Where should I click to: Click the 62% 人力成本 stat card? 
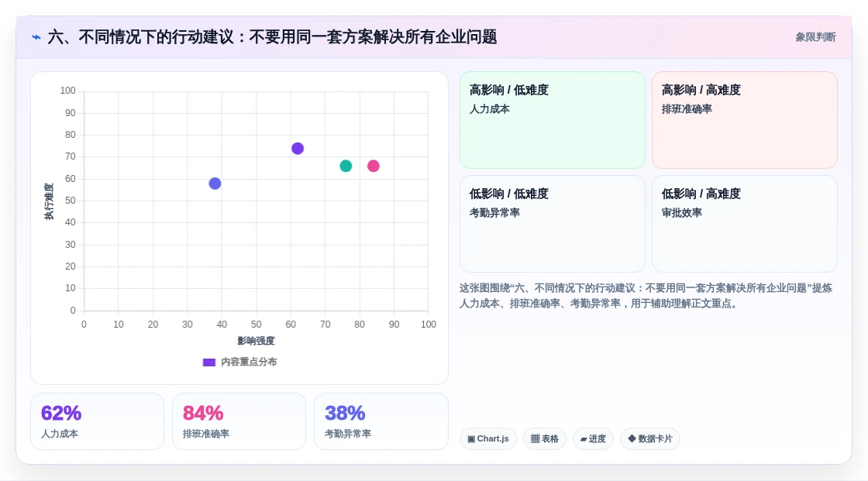tap(98, 421)
